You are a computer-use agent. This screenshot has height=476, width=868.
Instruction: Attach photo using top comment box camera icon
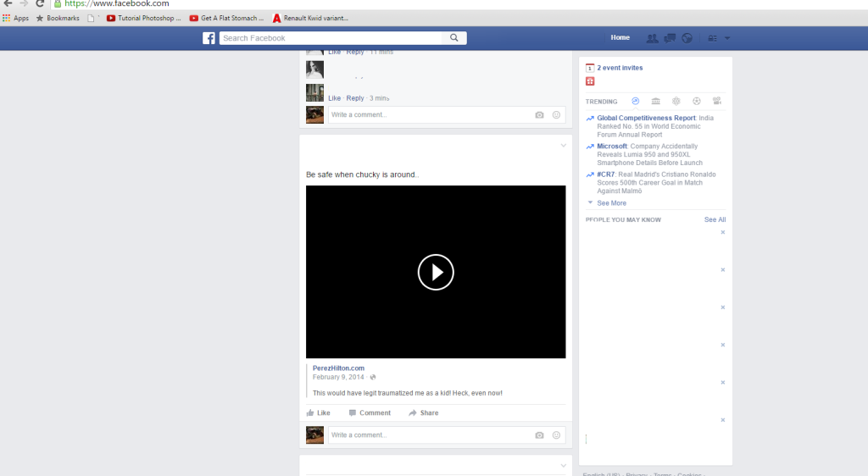coord(539,114)
